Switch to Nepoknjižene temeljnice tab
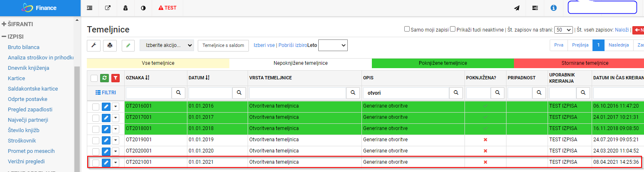 click(300, 63)
